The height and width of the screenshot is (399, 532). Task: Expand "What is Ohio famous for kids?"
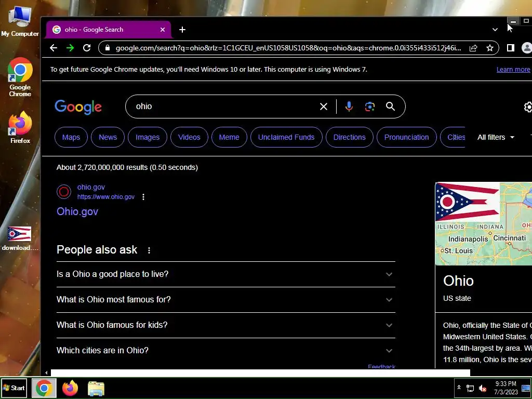coord(226,325)
